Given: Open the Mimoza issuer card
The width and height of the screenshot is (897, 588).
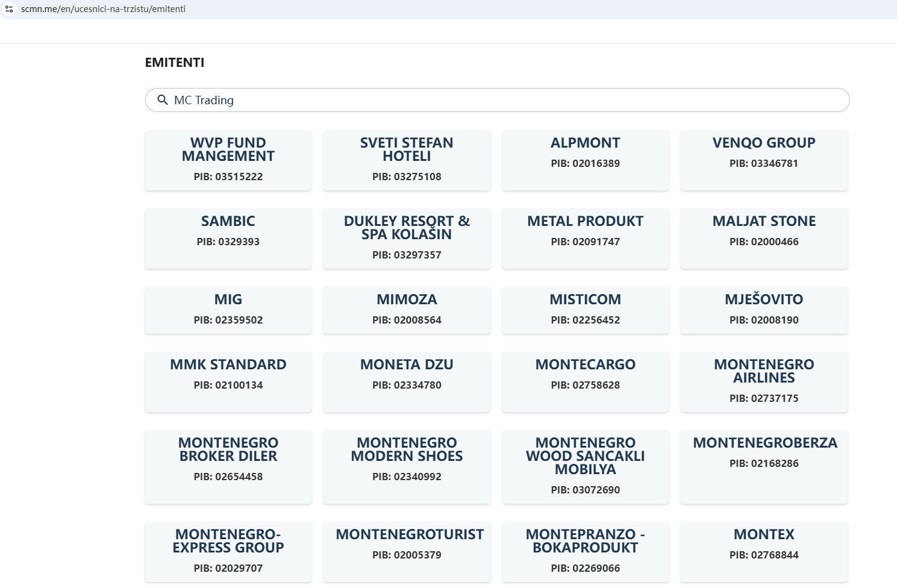Looking at the screenshot, I should [x=407, y=310].
